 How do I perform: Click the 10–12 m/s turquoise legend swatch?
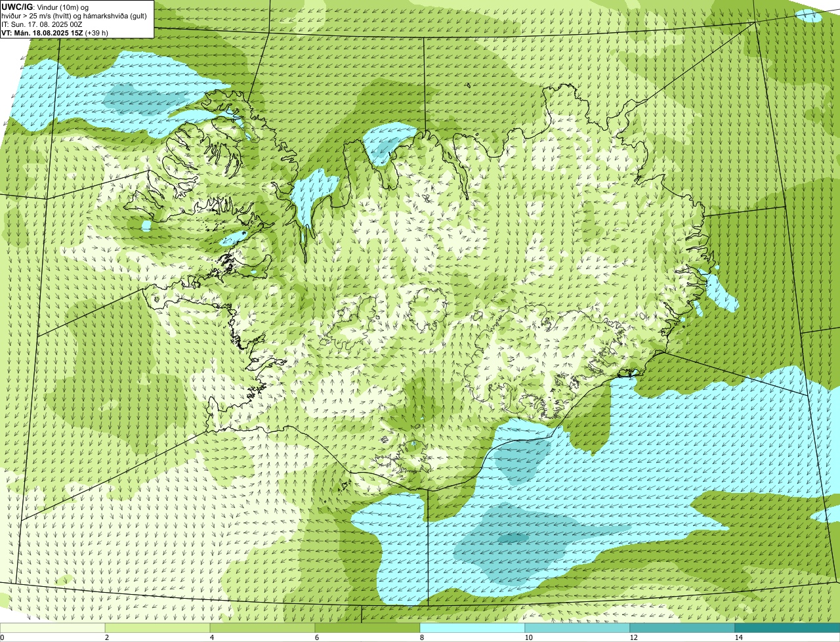577,628
